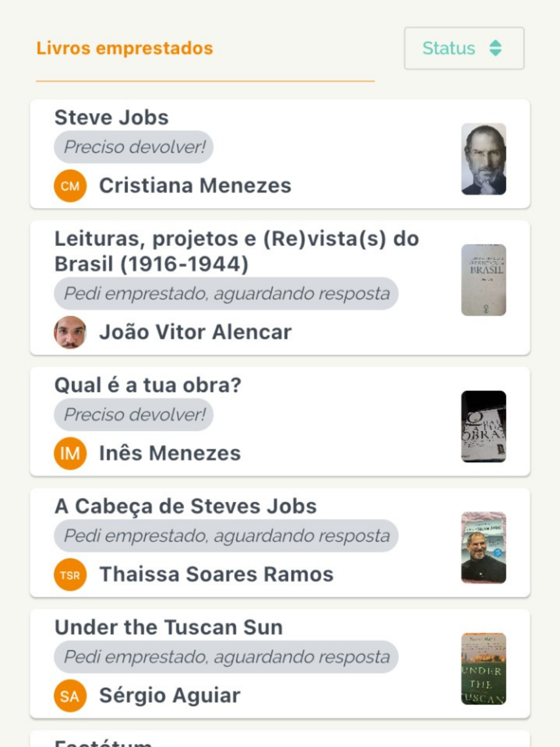Open the Status sort dropdown
This screenshot has width=560, height=747.
[464, 49]
